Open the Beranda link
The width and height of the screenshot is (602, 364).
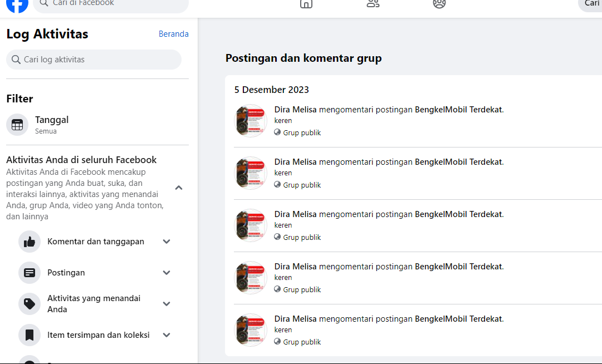[x=174, y=34]
